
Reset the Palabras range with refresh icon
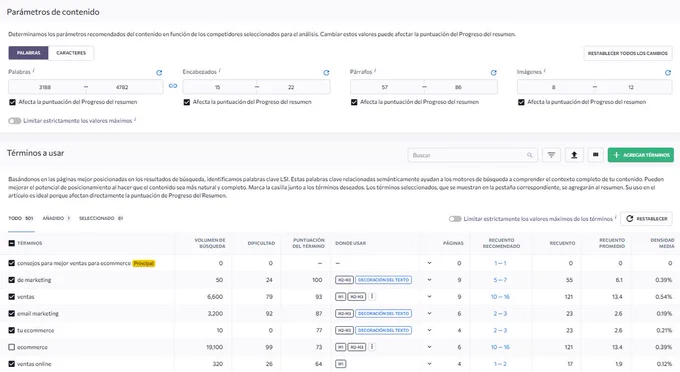coord(159,73)
